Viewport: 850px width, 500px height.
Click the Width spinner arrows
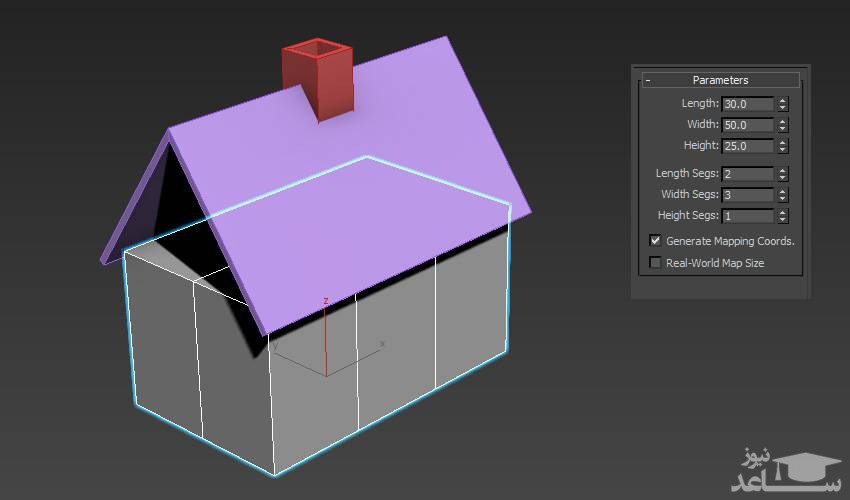click(x=782, y=125)
